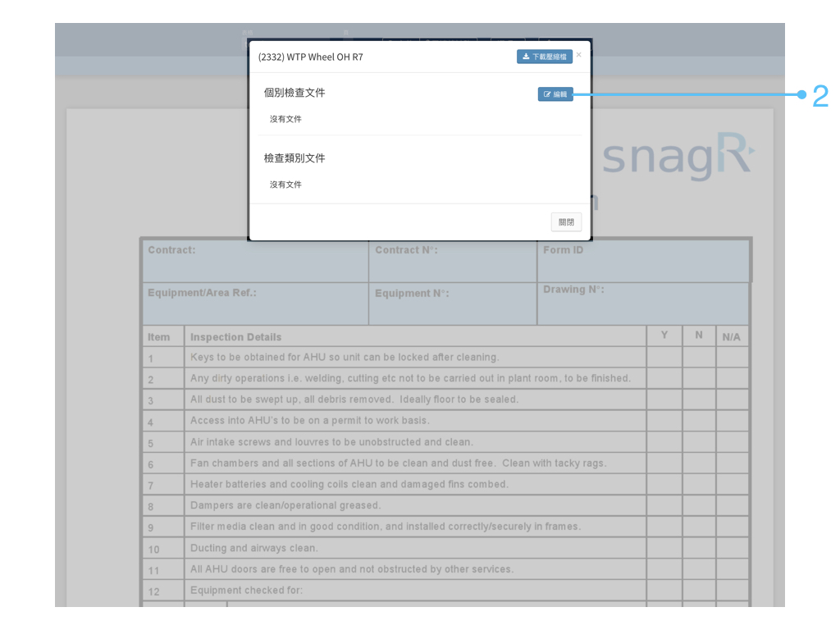Click the 'Contract N°:' cell in the form
The image size is (840, 630).
tap(453, 262)
